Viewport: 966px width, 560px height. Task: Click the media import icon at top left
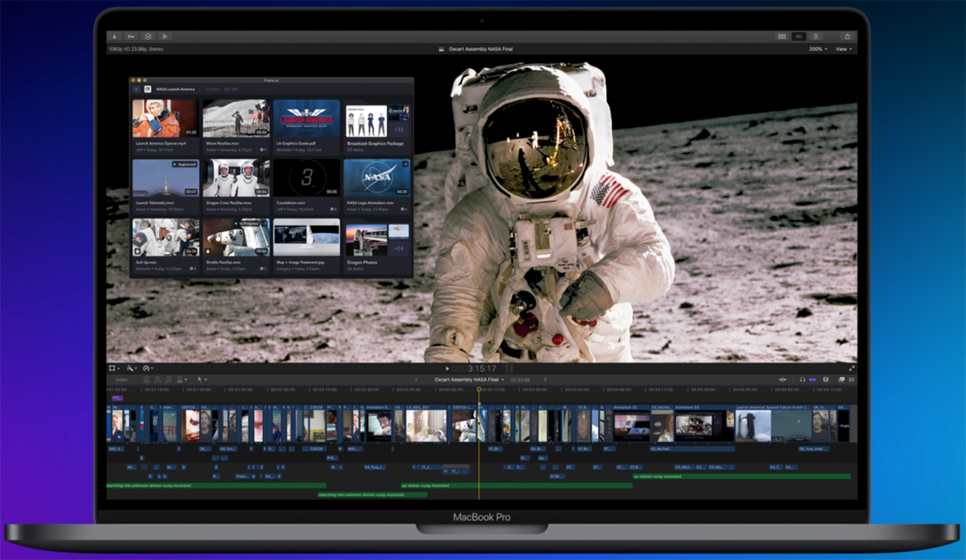(114, 35)
